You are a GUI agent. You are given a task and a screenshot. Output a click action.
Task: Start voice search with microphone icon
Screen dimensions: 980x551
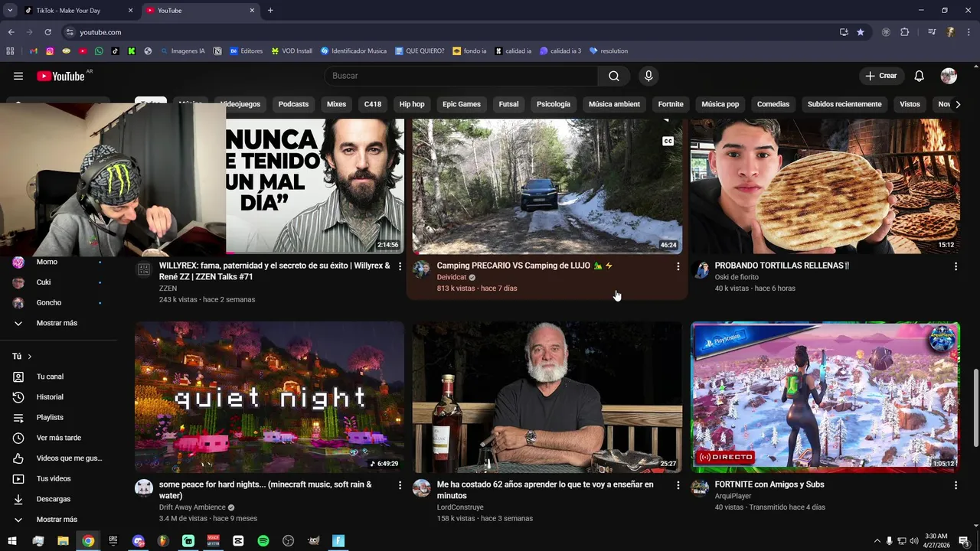pos(648,76)
